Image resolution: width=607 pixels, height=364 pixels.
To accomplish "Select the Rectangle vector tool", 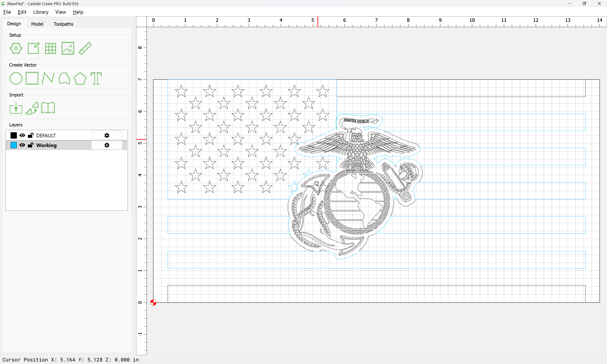I will click(32, 79).
